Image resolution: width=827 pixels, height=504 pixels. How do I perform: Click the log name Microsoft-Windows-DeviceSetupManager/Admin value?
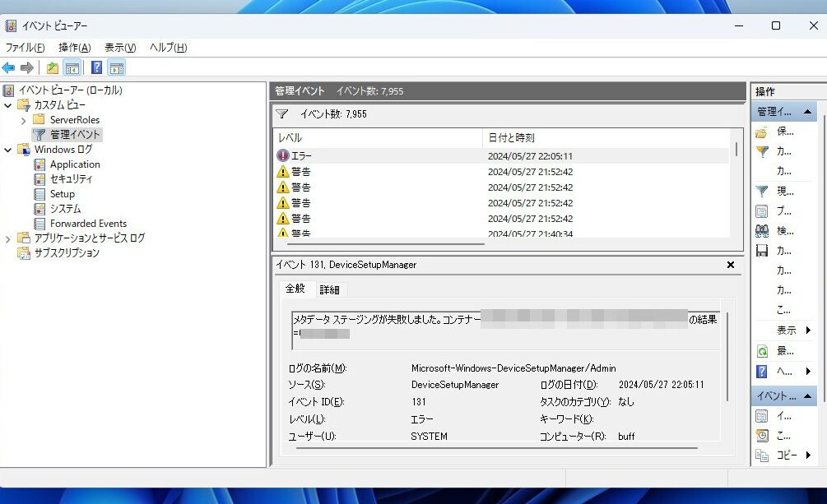[x=513, y=368]
